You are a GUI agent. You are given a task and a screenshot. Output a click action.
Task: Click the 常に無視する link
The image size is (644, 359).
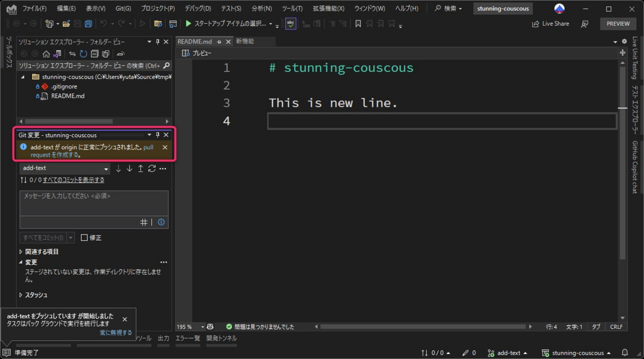[115, 333]
